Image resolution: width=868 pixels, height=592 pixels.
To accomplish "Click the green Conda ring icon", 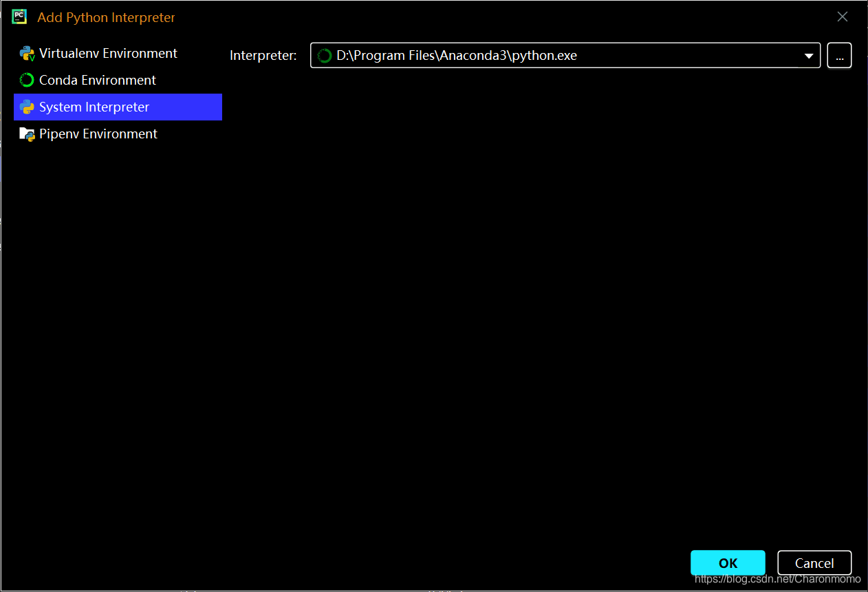I will [x=27, y=81].
